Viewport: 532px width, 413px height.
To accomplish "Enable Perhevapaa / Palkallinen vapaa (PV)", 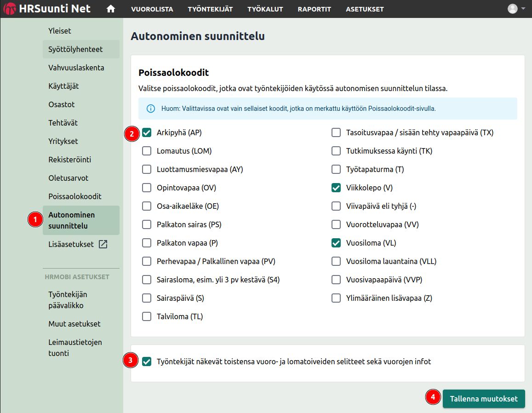I will (x=147, y=261).
